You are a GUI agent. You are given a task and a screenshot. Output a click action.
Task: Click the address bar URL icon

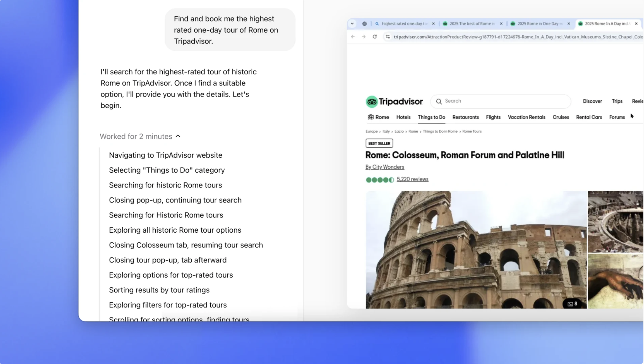point(388,36)
